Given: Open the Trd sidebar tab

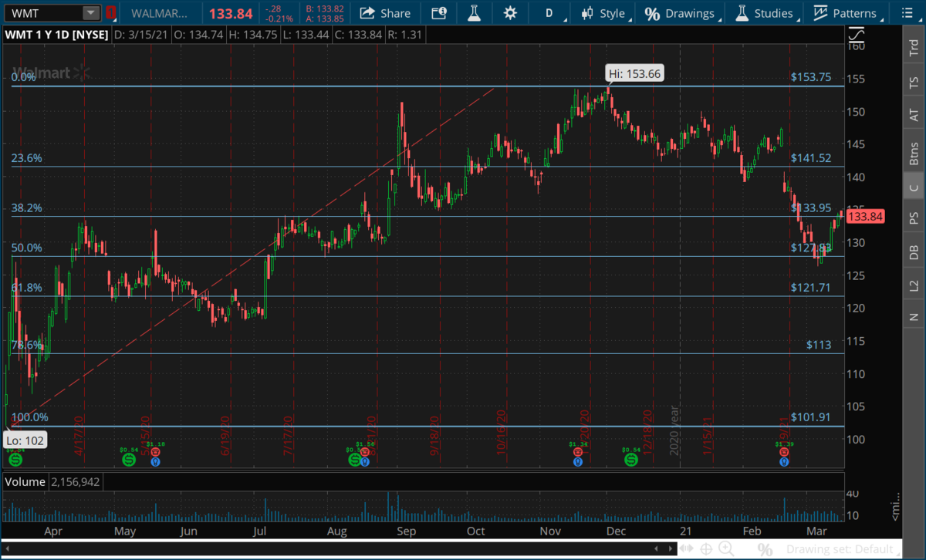Looking at the screenshot, I should 914,46.
